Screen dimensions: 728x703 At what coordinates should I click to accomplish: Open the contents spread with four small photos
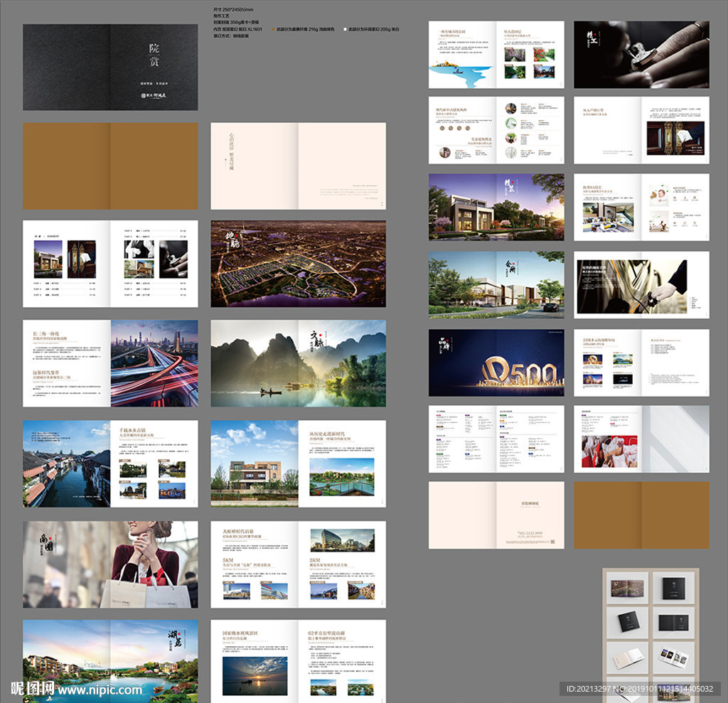pyautogui.click(x=110, y=264)
